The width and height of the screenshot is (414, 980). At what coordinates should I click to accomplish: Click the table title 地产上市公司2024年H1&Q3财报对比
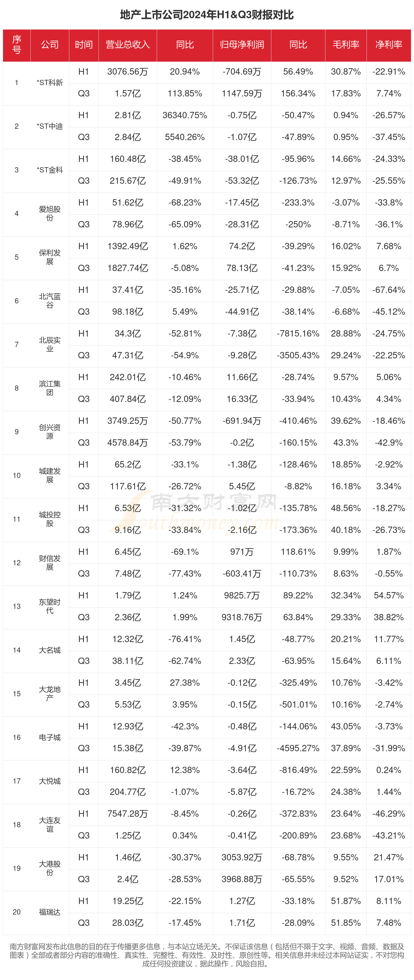tap(207, 15)
